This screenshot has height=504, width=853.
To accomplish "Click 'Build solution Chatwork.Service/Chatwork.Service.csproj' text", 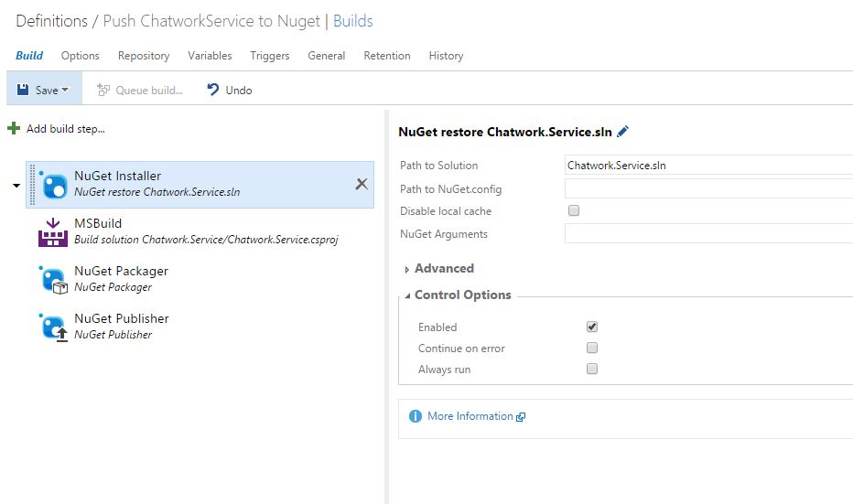I will (x=206, y=240).
